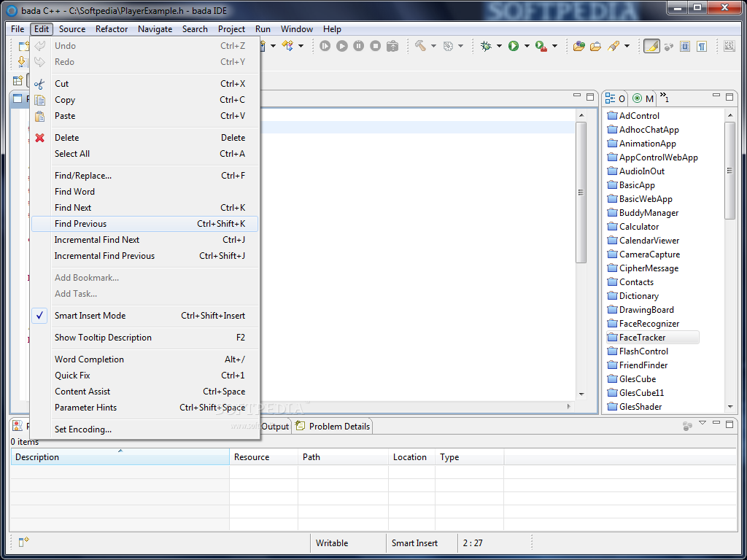Open Problems view menu triangle
The image size is (747, 560).
coord(702,423)
